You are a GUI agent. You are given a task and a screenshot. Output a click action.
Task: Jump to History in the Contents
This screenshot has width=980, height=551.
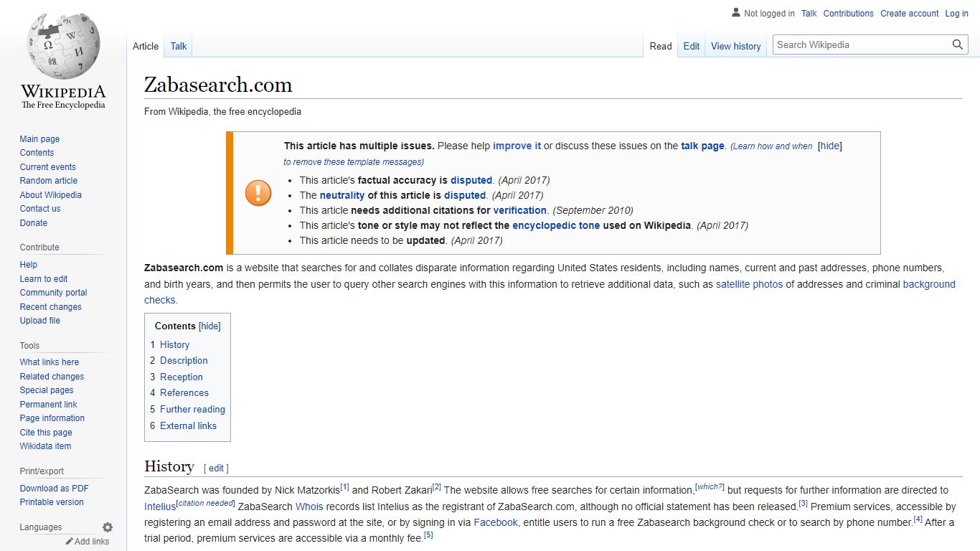(174, 344)
